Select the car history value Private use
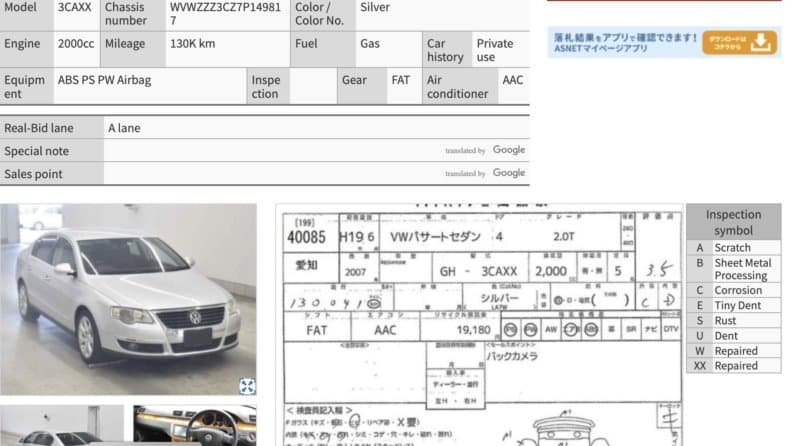This screenshot has height=446, width=800. tap(495, 50)
